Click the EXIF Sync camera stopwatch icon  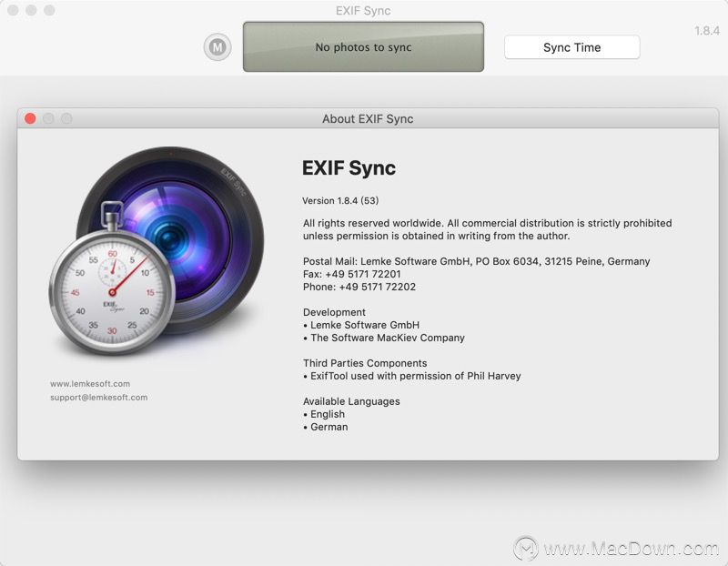[x=157, y=251]
